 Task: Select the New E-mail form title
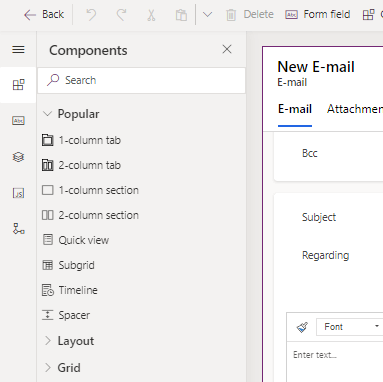click(x=316, y=67)
